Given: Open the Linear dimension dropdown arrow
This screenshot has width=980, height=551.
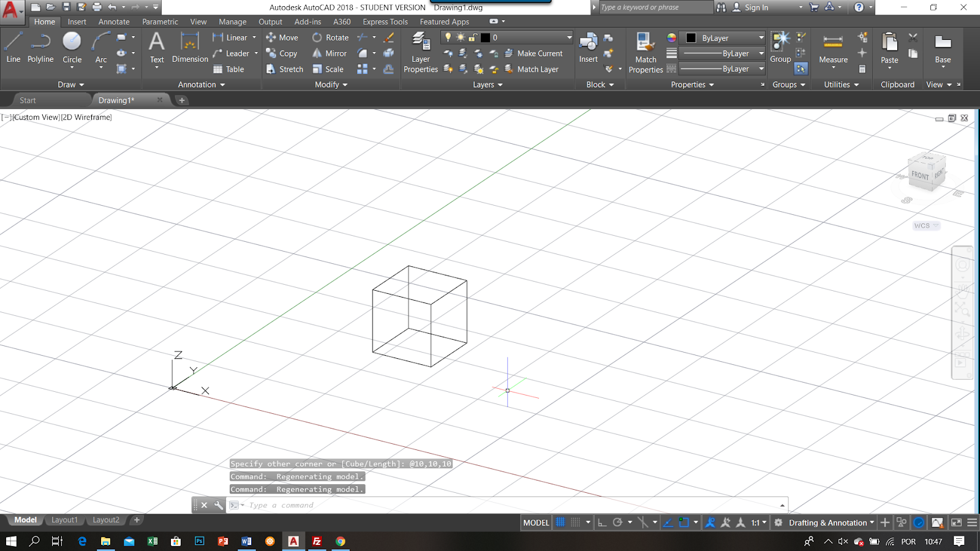Looking at the screenshot, I should click(x=254, y=37).
